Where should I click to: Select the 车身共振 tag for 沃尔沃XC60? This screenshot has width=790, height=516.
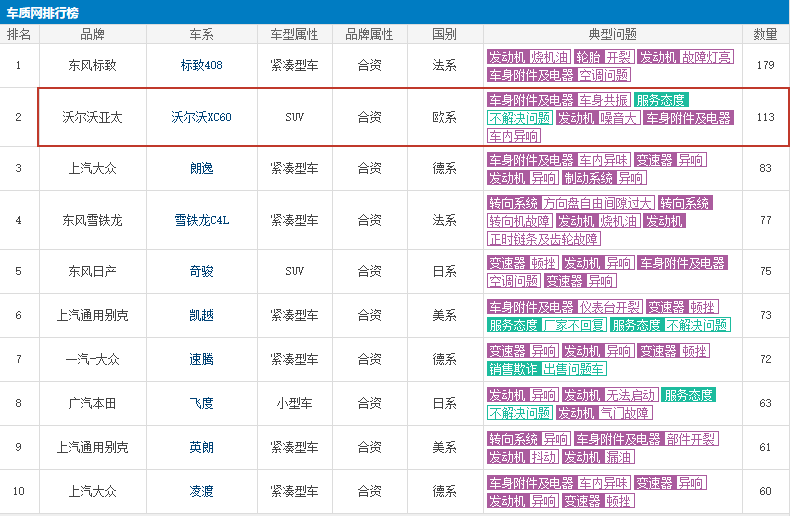(x=604, y=100)
